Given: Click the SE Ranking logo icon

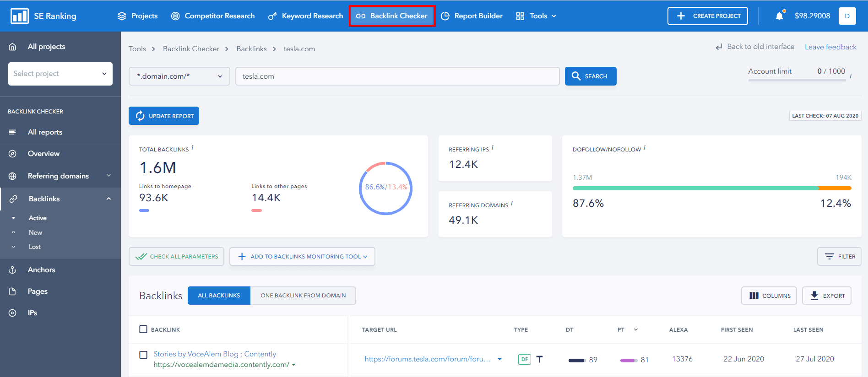Looking at the screenshot, I should tap(20, 16).
